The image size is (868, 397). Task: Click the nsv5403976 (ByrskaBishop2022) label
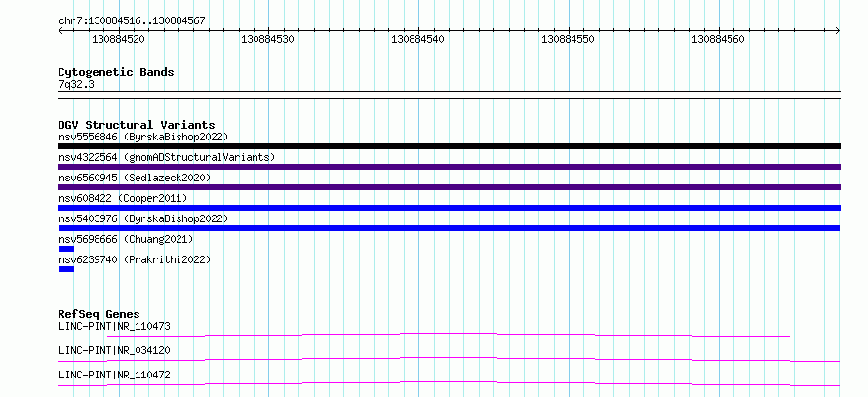143,218
